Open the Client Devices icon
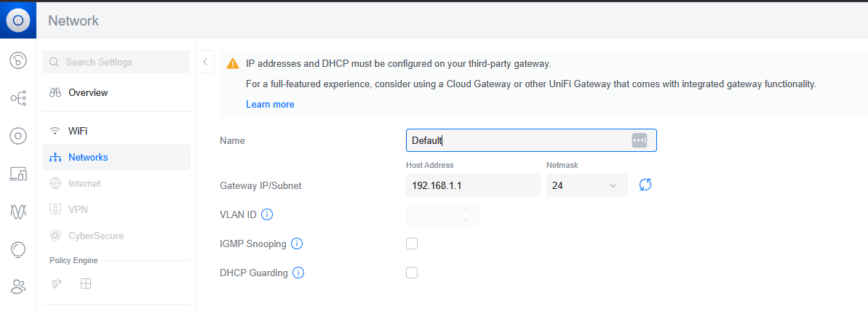The width and height of the screenshot is (868, 314). [x=18, y=174]
